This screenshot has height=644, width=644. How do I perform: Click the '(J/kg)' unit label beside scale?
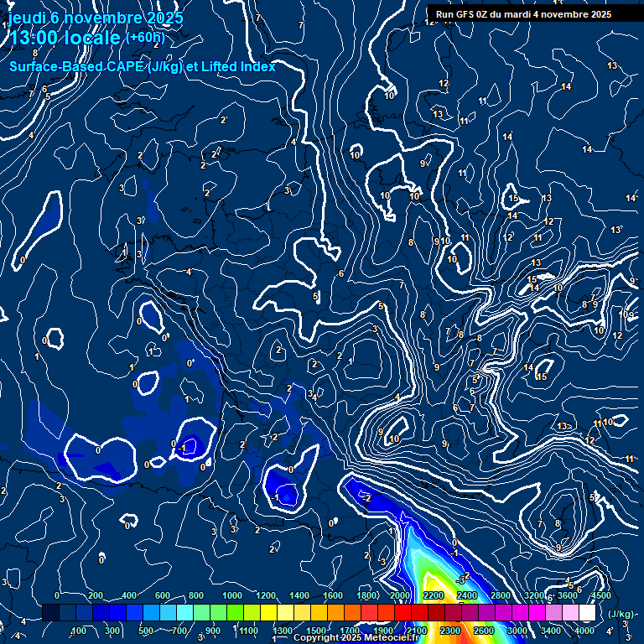[621, 614]
